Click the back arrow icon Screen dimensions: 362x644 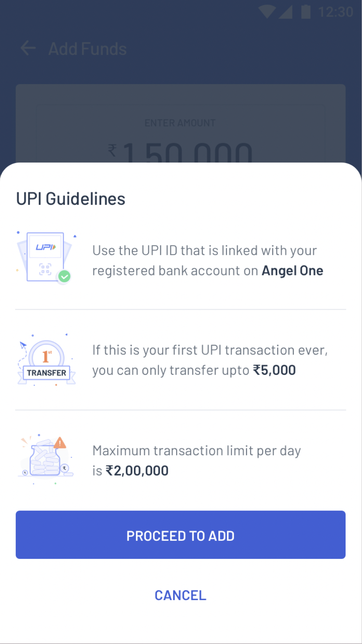[x=28, y=48]
